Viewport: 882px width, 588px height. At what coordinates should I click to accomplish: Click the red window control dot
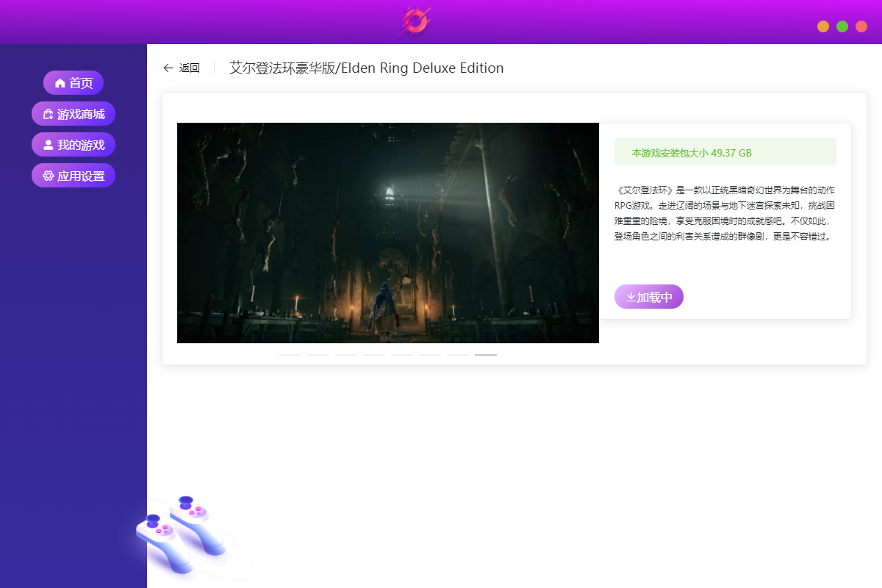click(861, 26)
